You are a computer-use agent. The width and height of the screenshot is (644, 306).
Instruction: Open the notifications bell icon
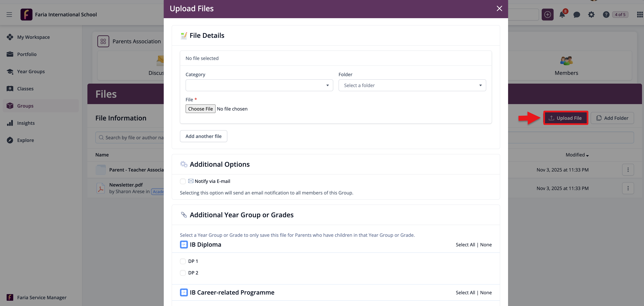[562, 15]
